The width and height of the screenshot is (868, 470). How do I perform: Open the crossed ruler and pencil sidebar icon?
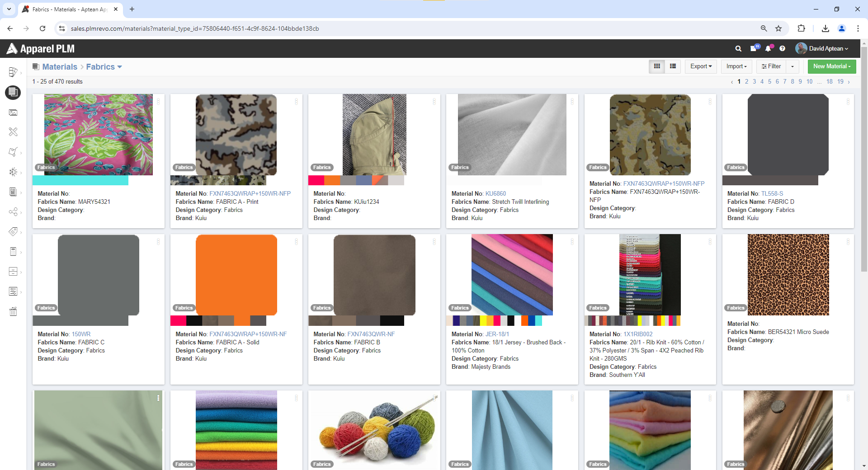(13, 132)
